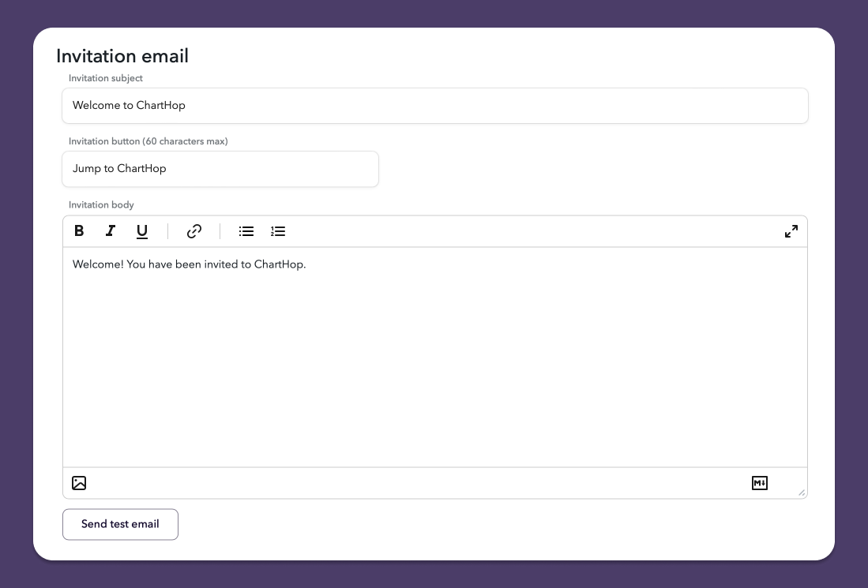Screen dimensions: 868x588
Task: Apply bold formatting in the editor toolbar
Action: pyautogui.click(x=79, y=231)
